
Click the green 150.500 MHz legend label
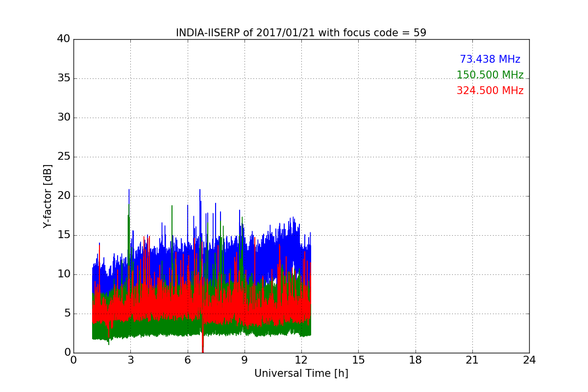pyautogui.click(x=490, y=75)
